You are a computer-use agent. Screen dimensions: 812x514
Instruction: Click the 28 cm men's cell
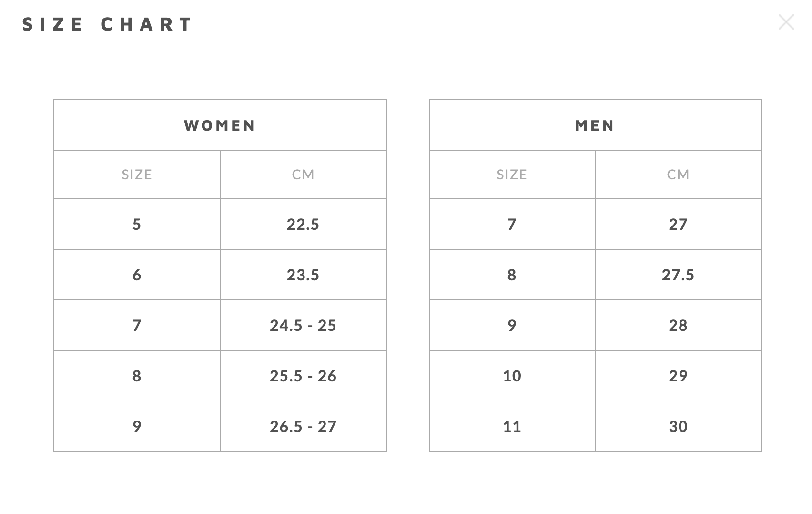click(679, 325)
